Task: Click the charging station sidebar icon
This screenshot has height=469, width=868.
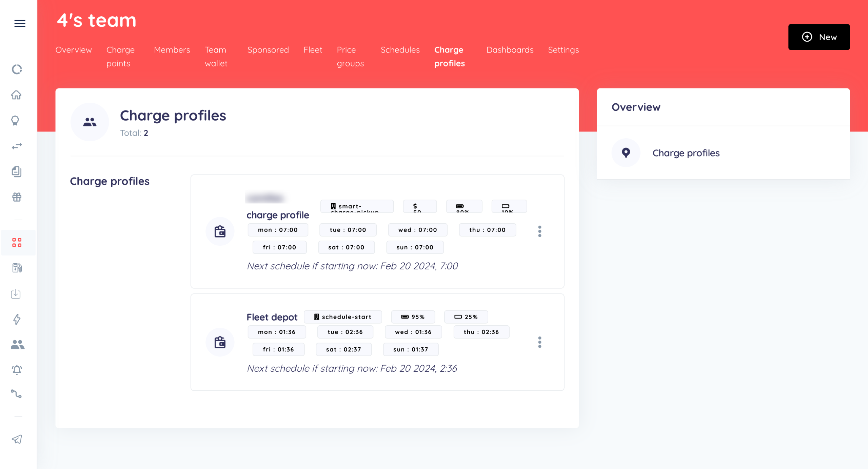Action: 17,268
